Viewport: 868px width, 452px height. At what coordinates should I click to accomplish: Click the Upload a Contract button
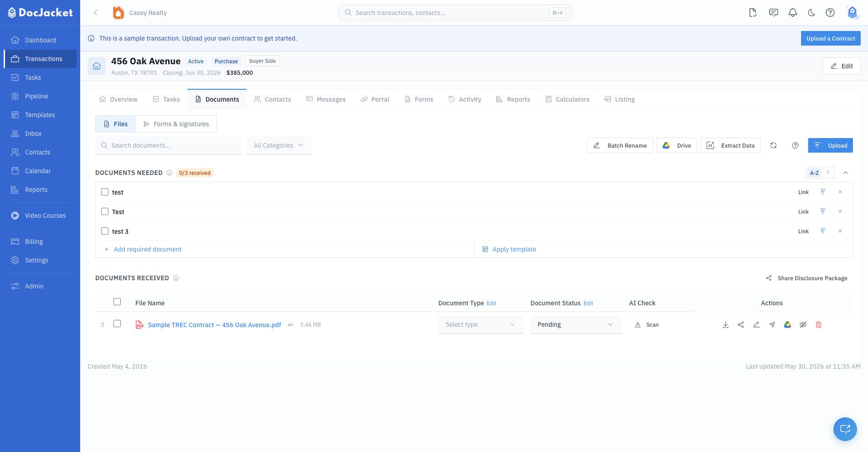coord(831,38)
